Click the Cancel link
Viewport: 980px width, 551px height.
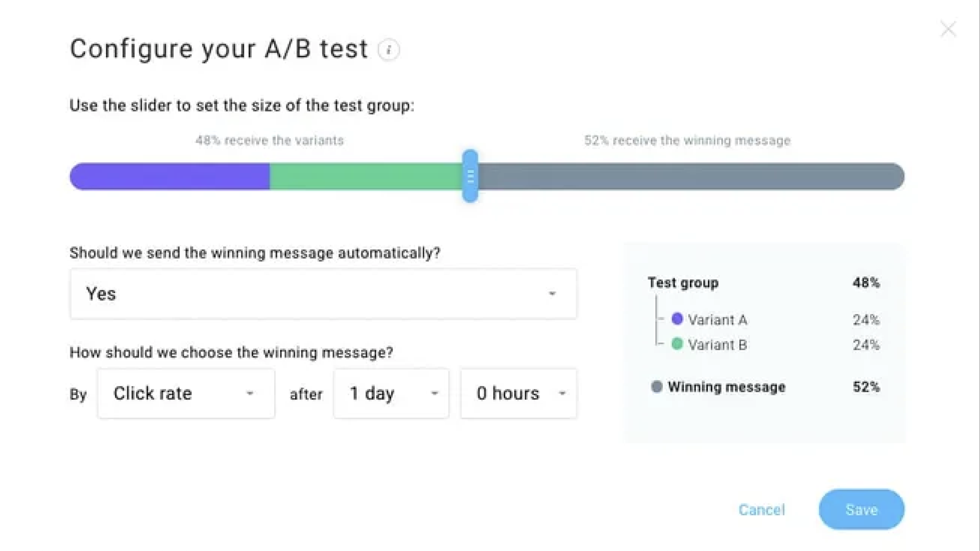coord(762,510)
